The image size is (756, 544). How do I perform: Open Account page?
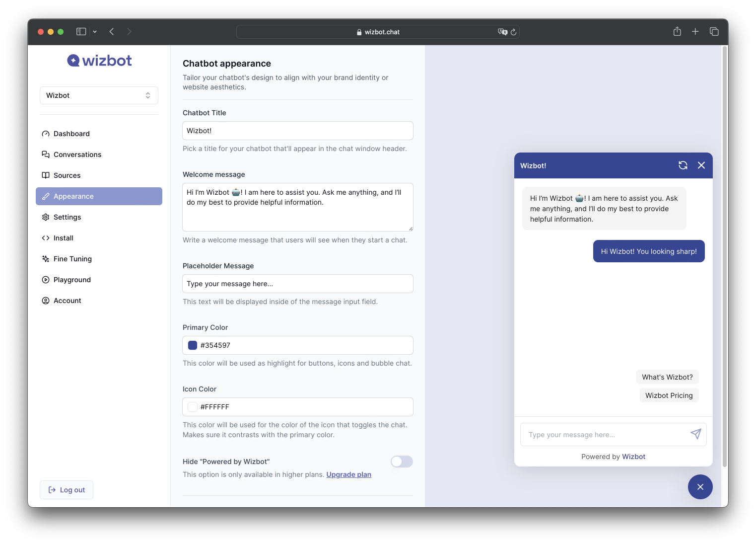click(x=99, y=301)
